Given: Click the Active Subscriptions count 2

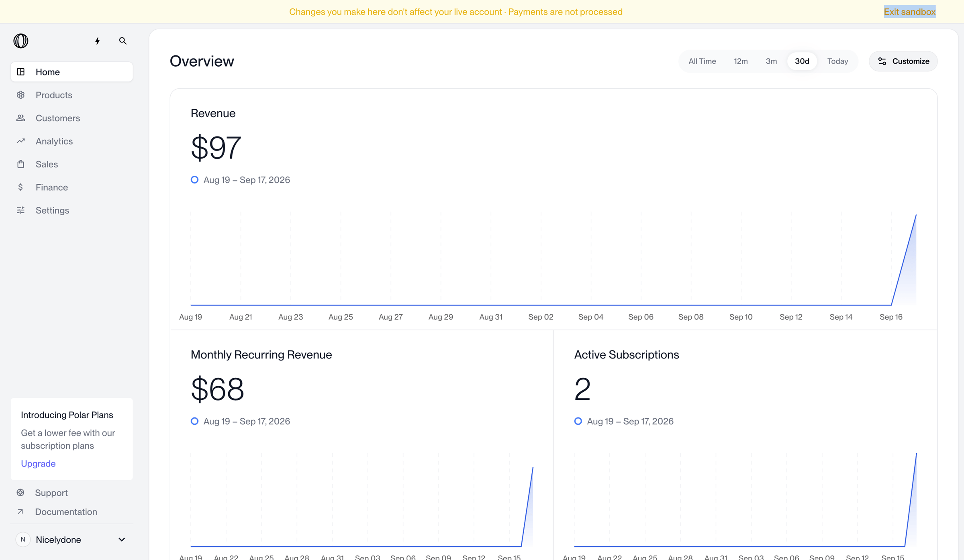Looking at the screenshot, I should 582,389.
